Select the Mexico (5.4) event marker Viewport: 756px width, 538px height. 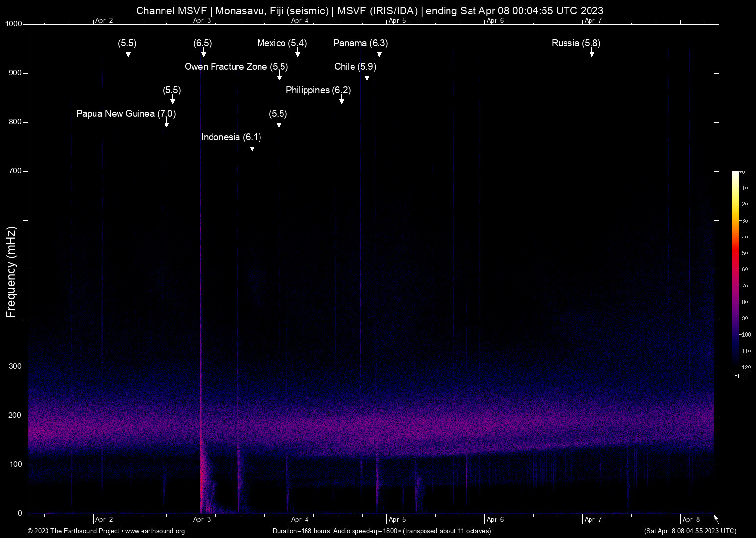[282, 43]
